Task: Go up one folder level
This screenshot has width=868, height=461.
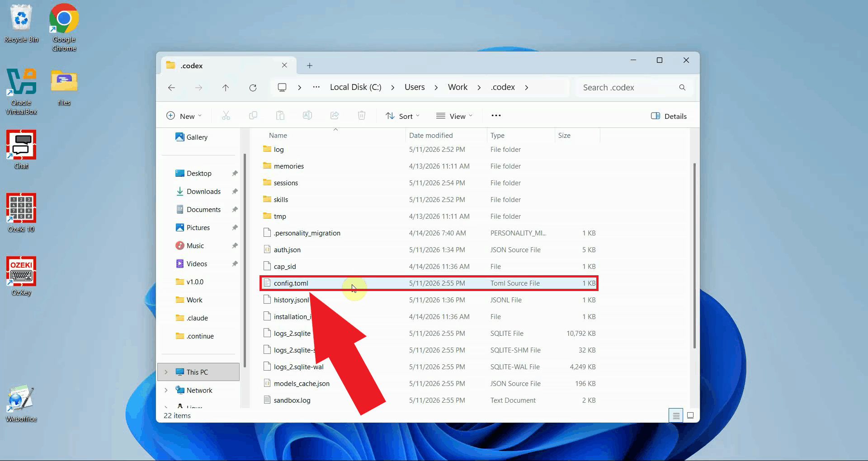Action: [226, 88]
